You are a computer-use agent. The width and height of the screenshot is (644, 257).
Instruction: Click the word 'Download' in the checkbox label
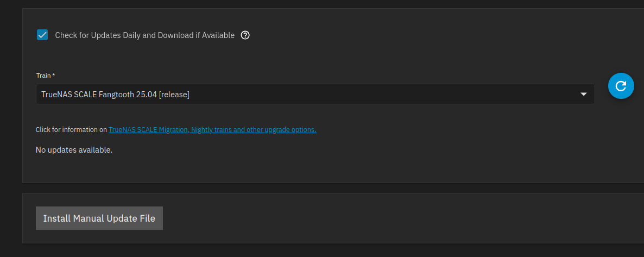click(175, 35)
